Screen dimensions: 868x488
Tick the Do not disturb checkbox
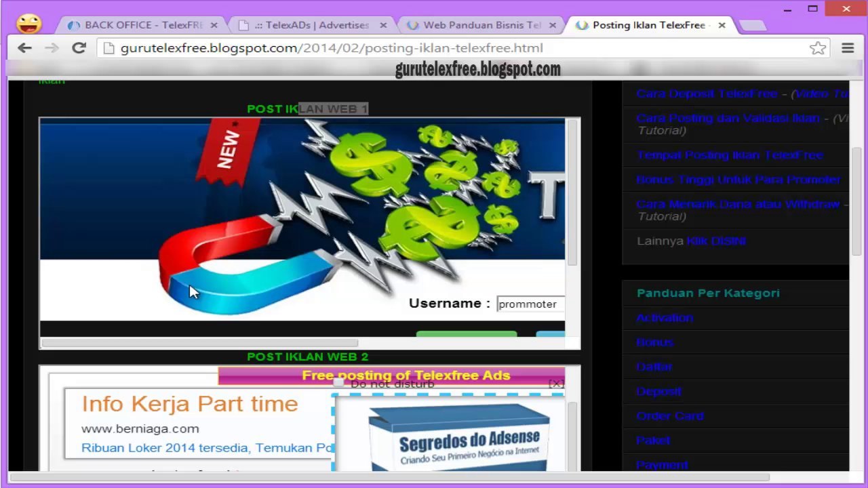point(338,384)
